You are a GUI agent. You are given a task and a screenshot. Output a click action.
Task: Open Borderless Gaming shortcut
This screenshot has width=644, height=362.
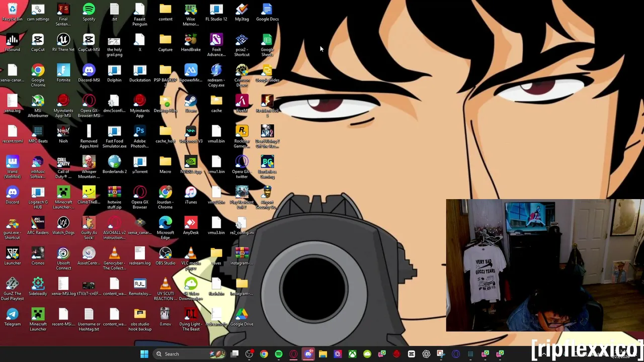[x=267, y=167]
